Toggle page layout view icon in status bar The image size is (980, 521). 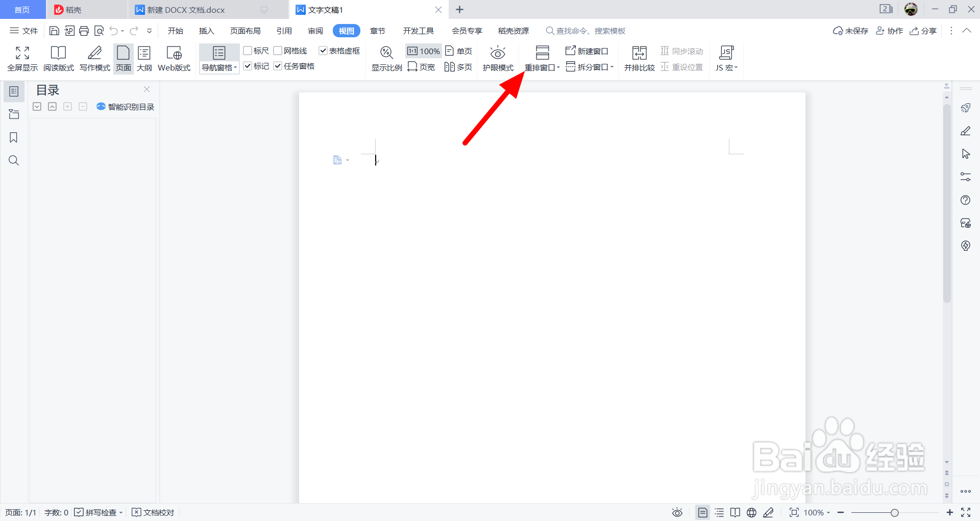click(x=703, y=512)
